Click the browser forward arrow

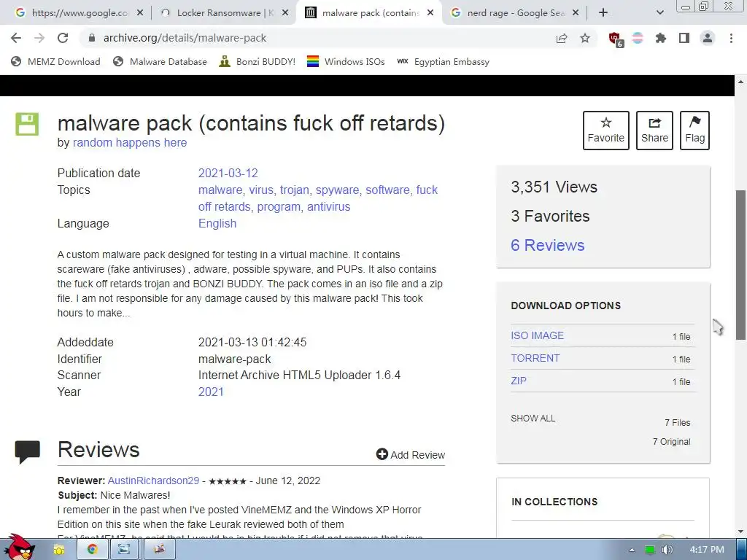(x=39, y=38)
